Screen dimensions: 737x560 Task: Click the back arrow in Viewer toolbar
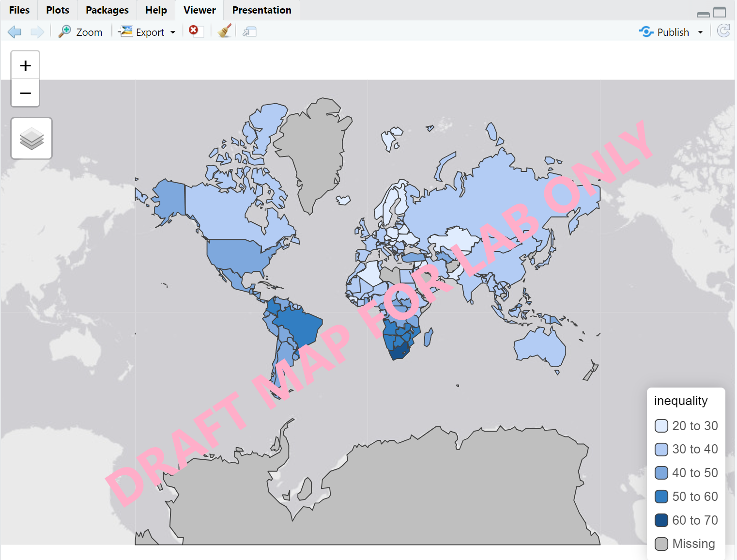click(15, 32)
